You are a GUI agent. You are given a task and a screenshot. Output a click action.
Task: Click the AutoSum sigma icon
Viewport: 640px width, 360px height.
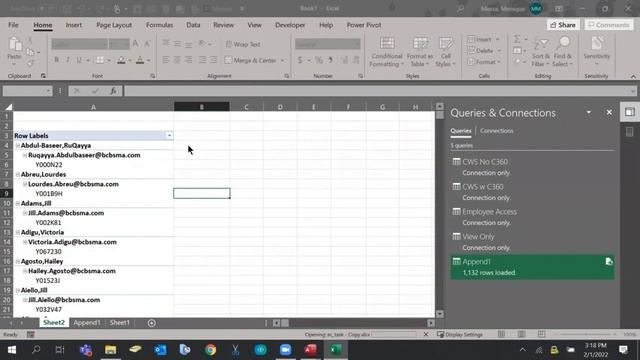pyautogui.click(x=517, y=39)
